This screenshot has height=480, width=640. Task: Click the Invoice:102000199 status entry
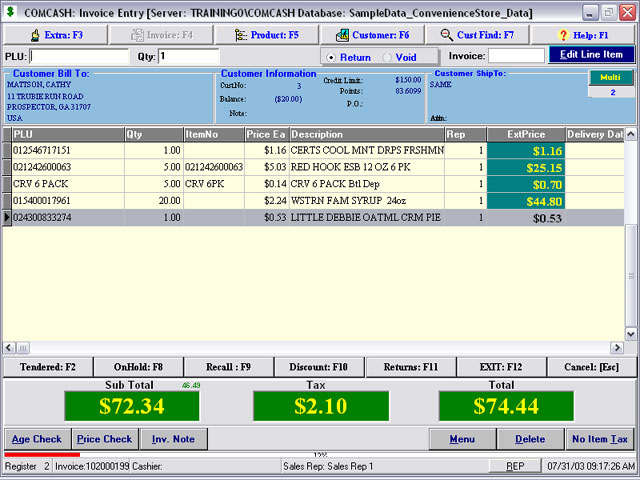92,466
